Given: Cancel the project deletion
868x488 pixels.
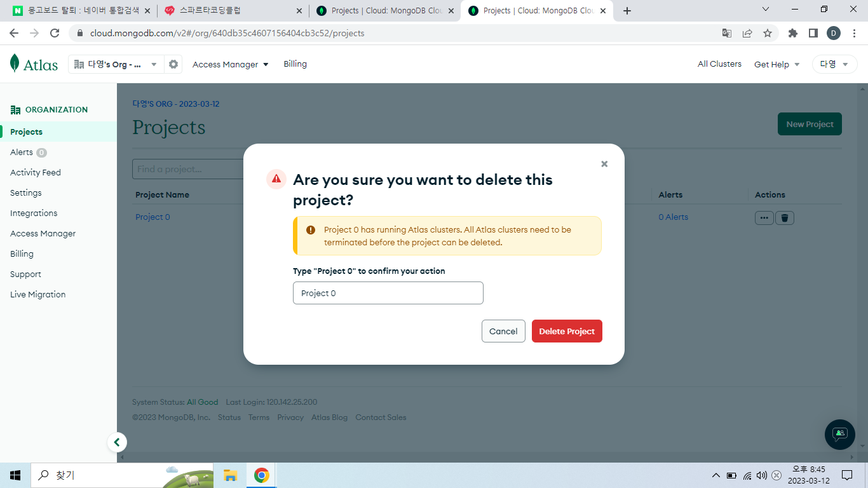Looking at the screenshot, I should pos(503,331).
